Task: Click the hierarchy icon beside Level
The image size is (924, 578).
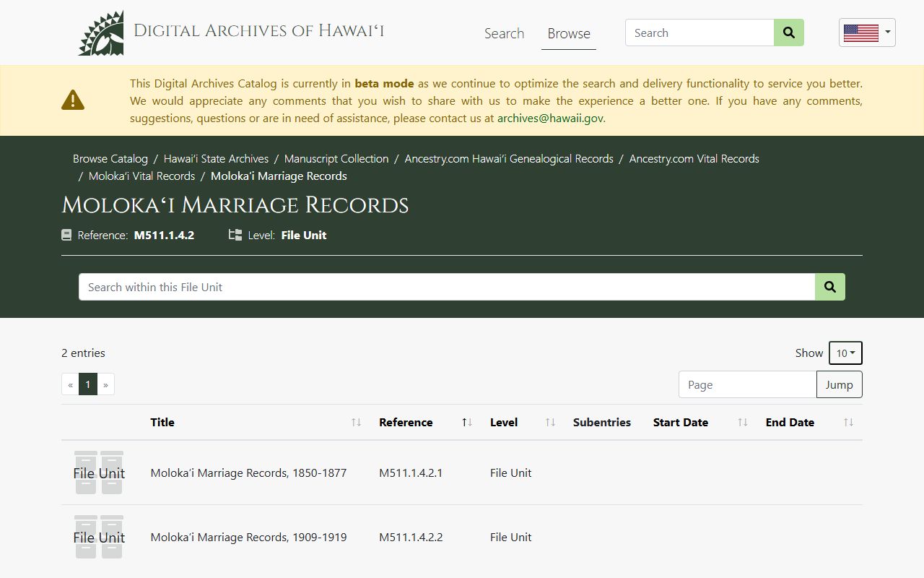Action: (x=235, y=235)
